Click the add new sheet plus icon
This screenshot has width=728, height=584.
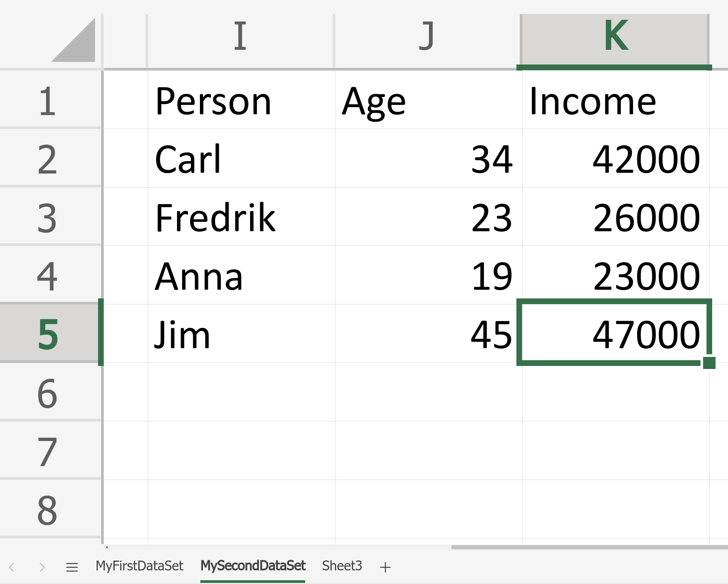[x=385, y=567]
